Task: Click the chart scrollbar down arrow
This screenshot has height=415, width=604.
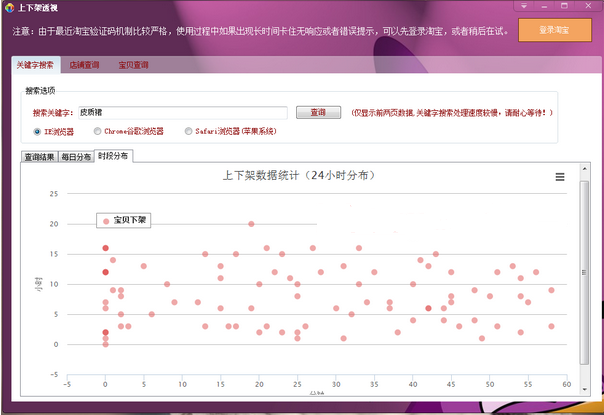Action: pyautogui.click(x=584, y=389)
